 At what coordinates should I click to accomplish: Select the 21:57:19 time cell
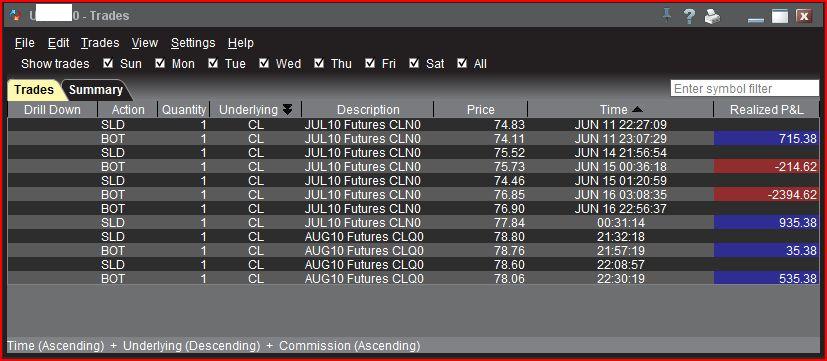pos(620,250)
